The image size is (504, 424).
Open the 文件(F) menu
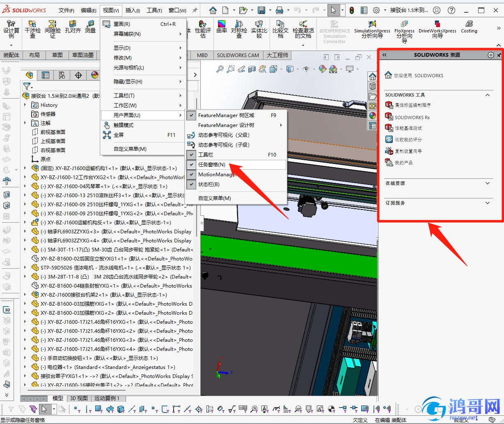click(x=66, y=10)
